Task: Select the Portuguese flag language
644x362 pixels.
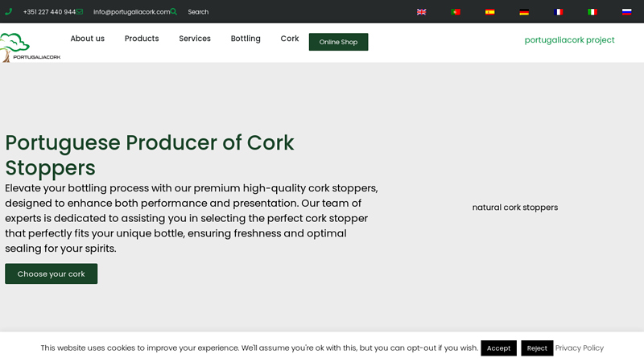Action: tap(456, 12)
